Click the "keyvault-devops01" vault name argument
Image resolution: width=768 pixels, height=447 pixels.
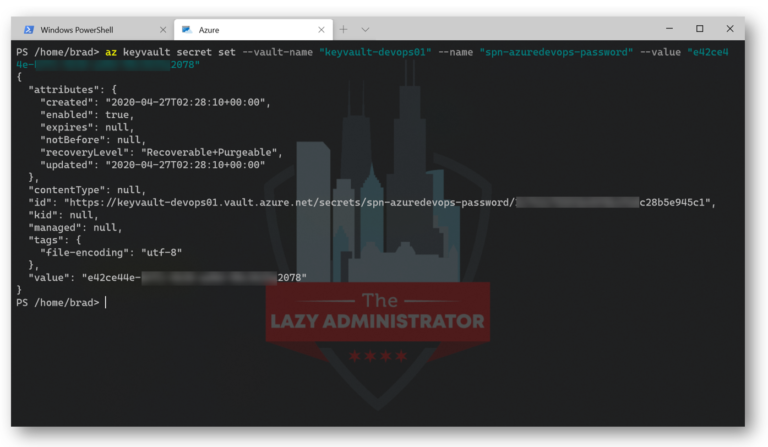[x=375, y=52]
